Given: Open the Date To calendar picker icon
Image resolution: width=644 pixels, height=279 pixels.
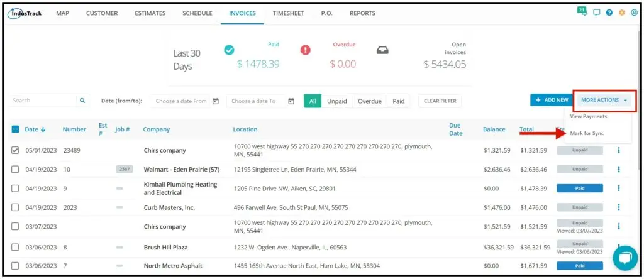Looking at the screenshot, I should [x=291, y=101].
